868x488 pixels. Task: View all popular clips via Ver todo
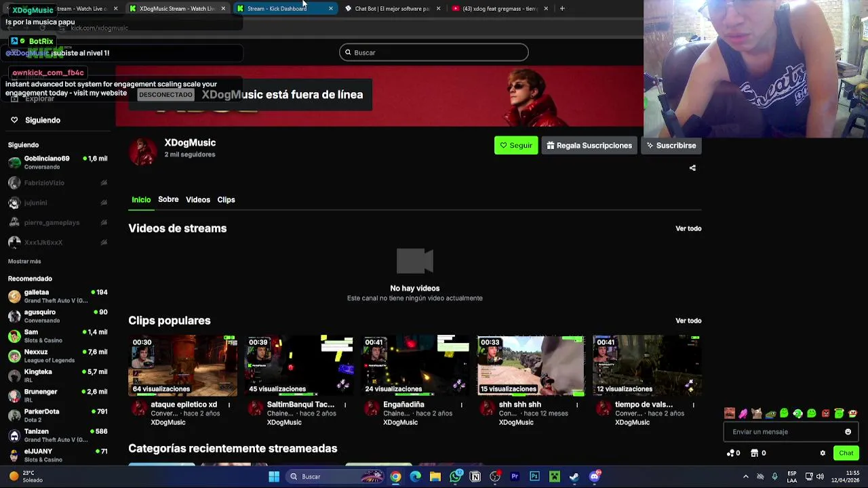coord(688,321)
